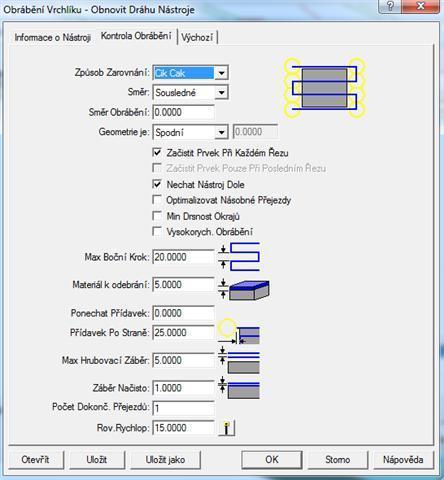444x480 pixels.
Task: Click the Záběr Načisto finish cut icon
Action: (x=239, y=388)
